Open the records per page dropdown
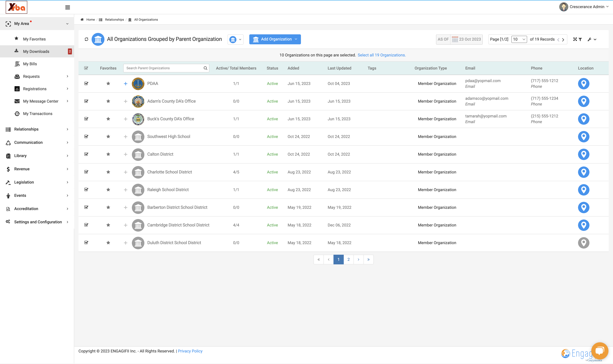This screenshot has width=613, height=364. [519, 39]
